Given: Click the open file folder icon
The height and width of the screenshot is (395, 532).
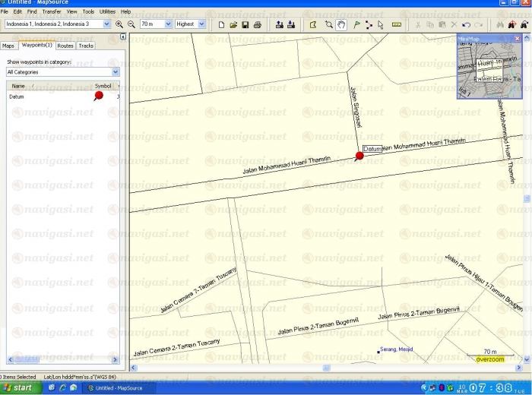Looking at the screenshot, I should click(233, 24).
